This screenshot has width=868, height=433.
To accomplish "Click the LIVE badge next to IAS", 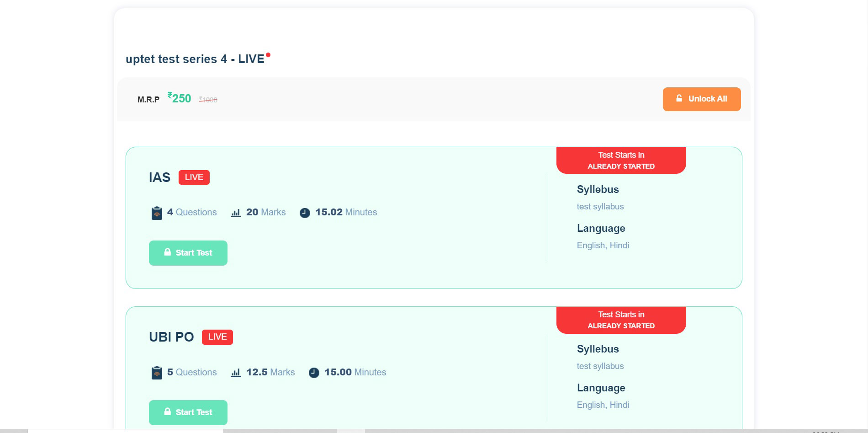I will point(194,177).
